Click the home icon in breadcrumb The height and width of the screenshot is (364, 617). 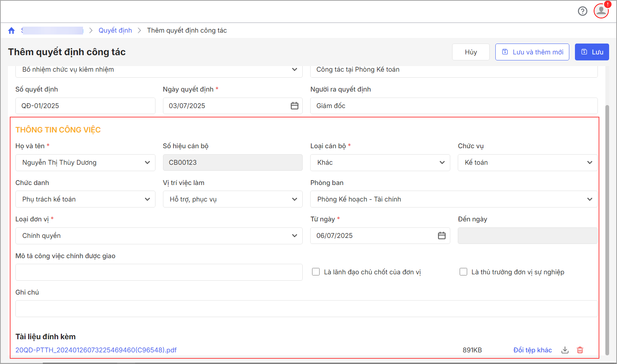tap(12, 30)
